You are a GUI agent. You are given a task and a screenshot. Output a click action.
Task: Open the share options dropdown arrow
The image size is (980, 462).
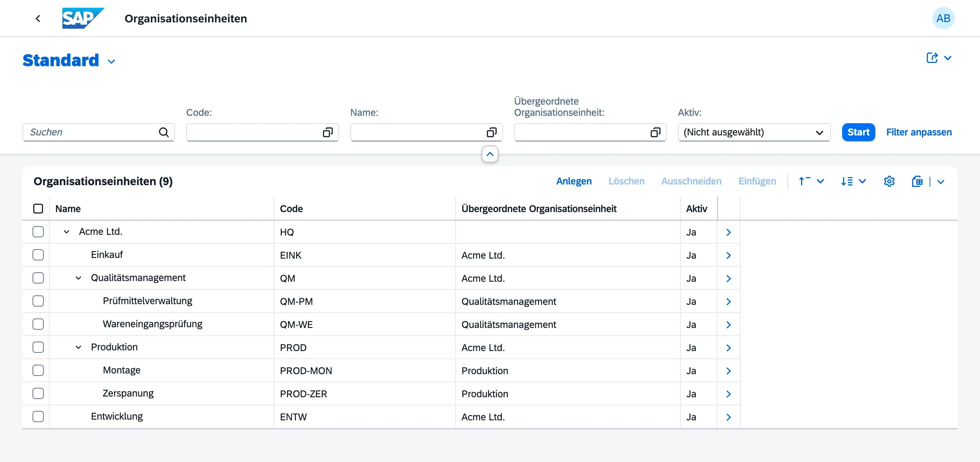pyautogui.click(x=948, y=58)
